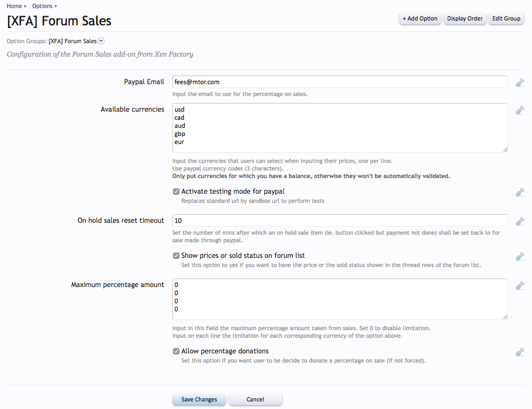This screenshot has width=532, height=409.
Task: Expand the Option Groups dropdown arrow
Action: [101, 41]
